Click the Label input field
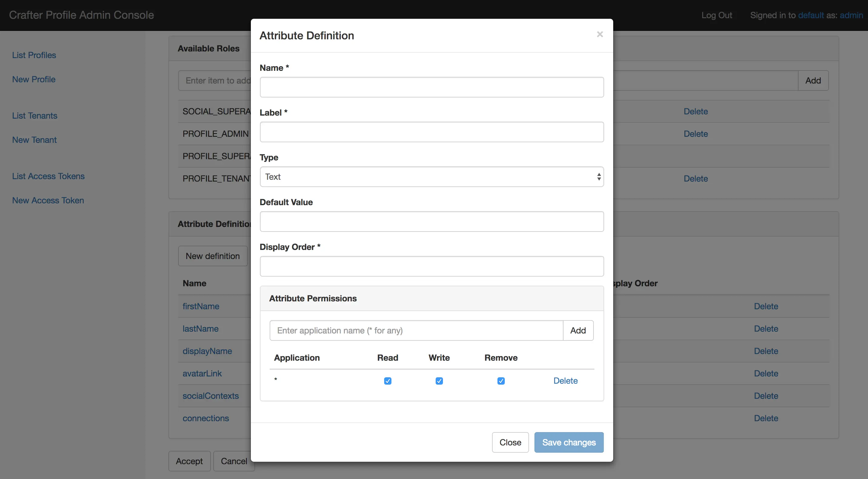The width and height of the screenshot is (868, 479). (x=432, y=132)
